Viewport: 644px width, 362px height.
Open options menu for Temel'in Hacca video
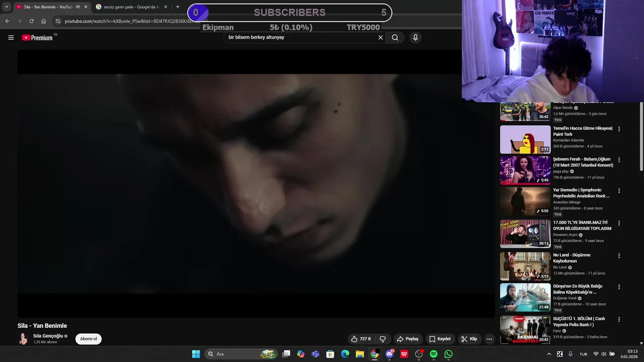[x=619, y=129]
